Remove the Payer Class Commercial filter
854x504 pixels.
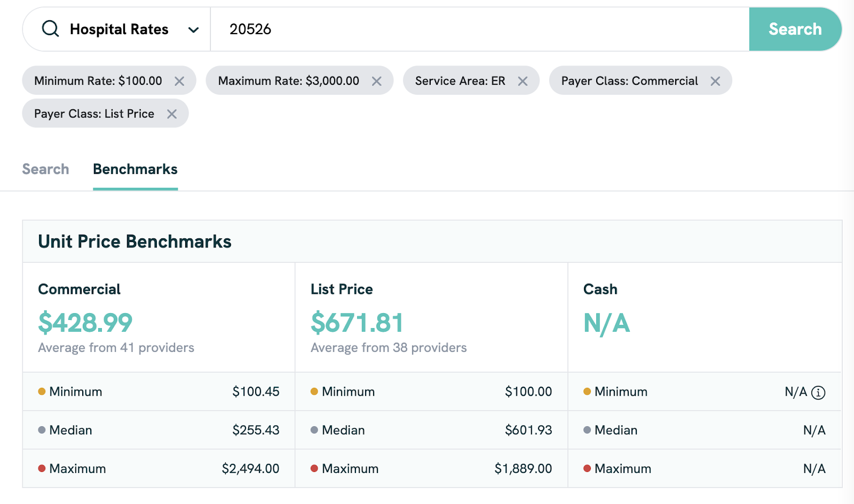tap(715, 81)
